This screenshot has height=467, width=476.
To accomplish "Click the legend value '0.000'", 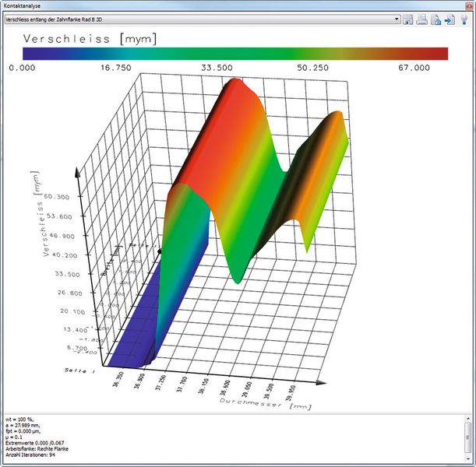I will point(22,68).
